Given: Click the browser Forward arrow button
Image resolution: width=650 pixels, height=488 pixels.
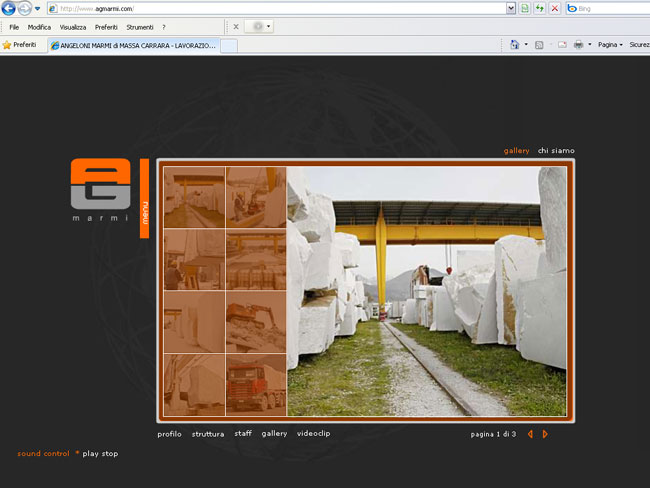Looking at the screenshot, I should tap(24, 8).
